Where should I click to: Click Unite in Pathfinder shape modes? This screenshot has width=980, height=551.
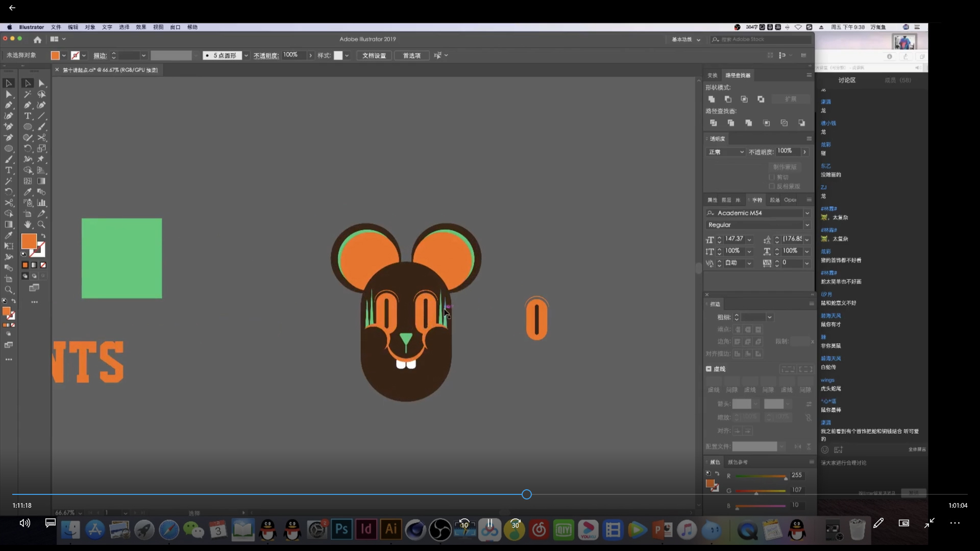[712, 99]
